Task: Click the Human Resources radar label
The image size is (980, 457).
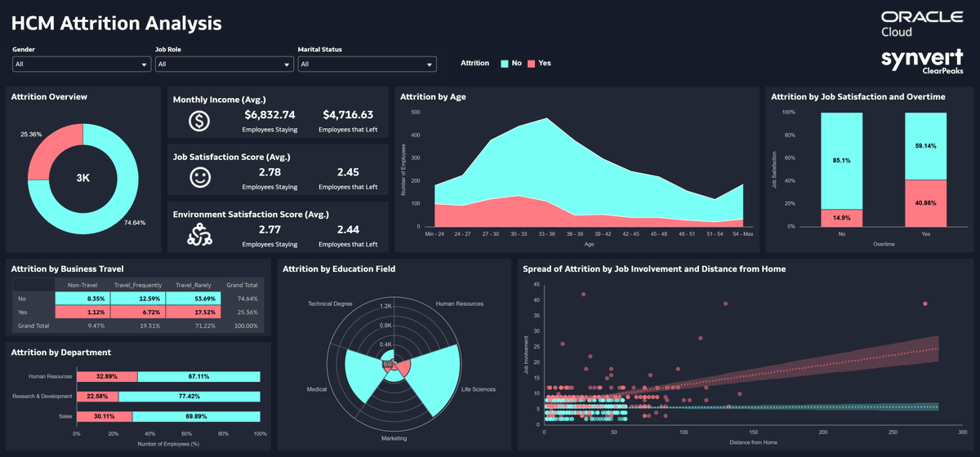Action: 460,304
